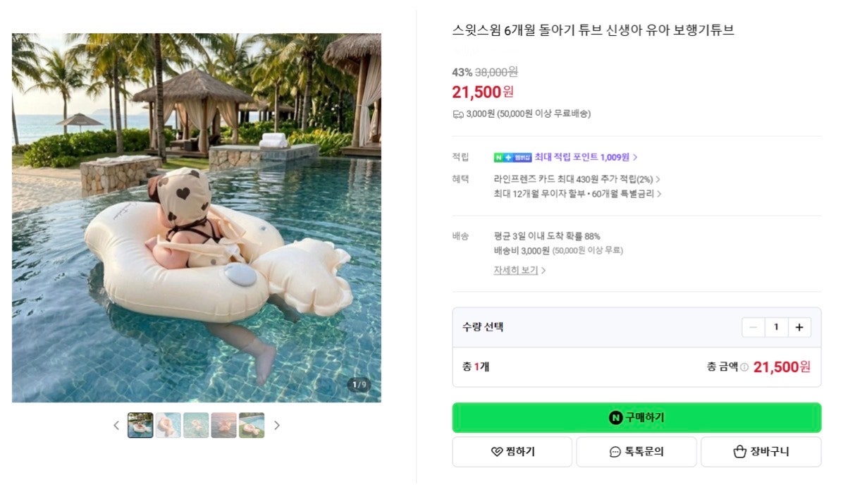
Task: Go back using left carousel chevron
Action: pyautogui.click(x=116, y=425)
